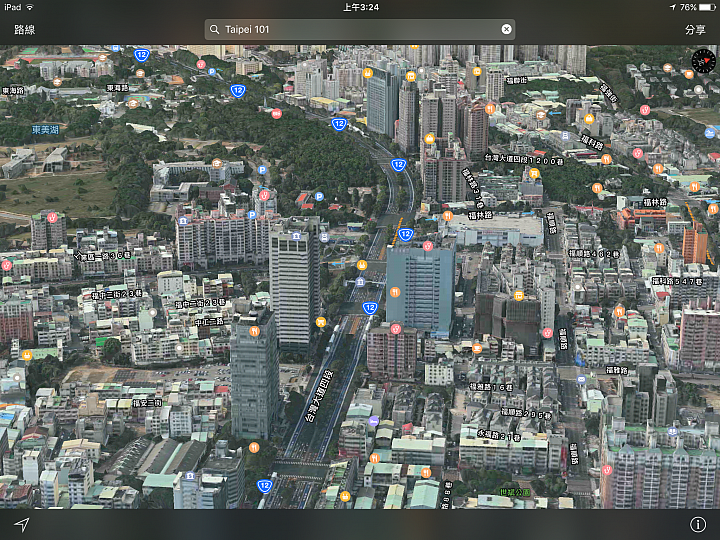Tap the 福聯街 street label
The image size is (720, 540).
point(517,81)
